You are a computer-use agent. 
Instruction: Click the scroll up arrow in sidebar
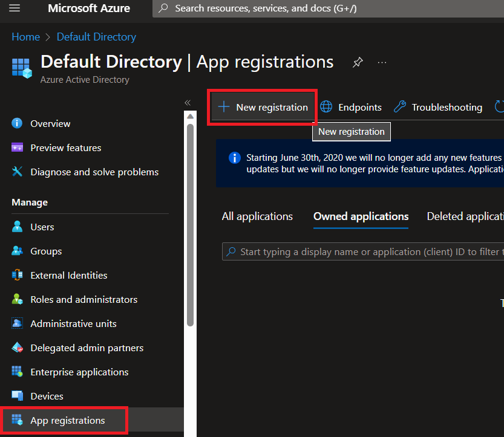(190, 116)
